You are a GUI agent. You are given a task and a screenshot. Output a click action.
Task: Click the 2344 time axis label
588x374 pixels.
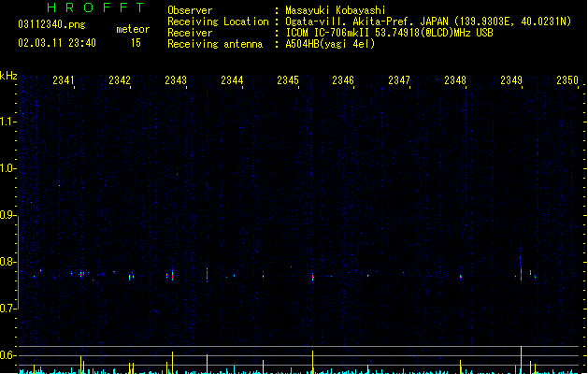232,80
